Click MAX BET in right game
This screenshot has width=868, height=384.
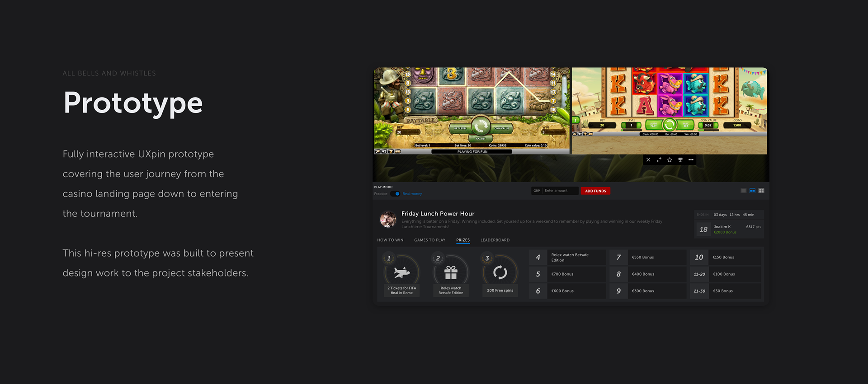686,125
